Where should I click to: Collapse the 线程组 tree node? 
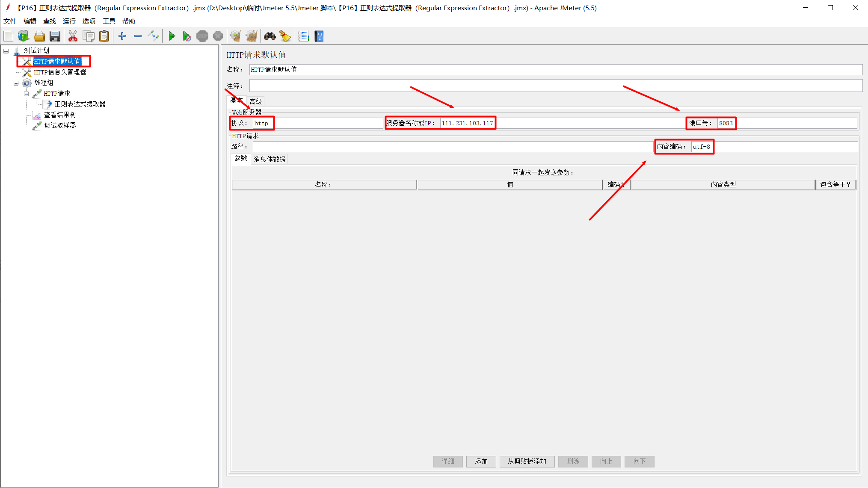point(16,83)
